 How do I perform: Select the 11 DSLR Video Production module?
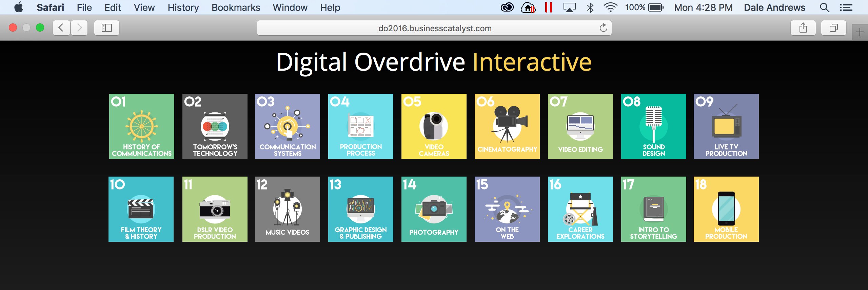click(x=215, y=209)
